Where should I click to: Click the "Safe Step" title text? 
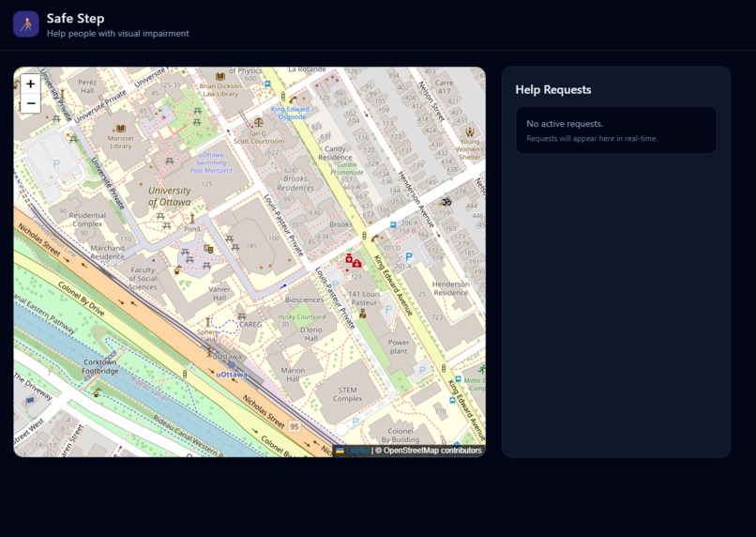75,19
